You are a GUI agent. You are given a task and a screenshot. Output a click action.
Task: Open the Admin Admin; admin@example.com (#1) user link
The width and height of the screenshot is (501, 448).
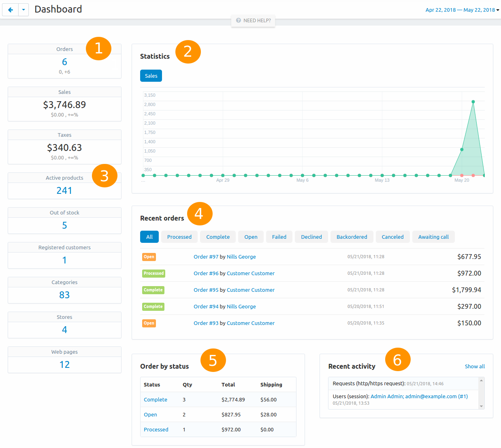419,396
